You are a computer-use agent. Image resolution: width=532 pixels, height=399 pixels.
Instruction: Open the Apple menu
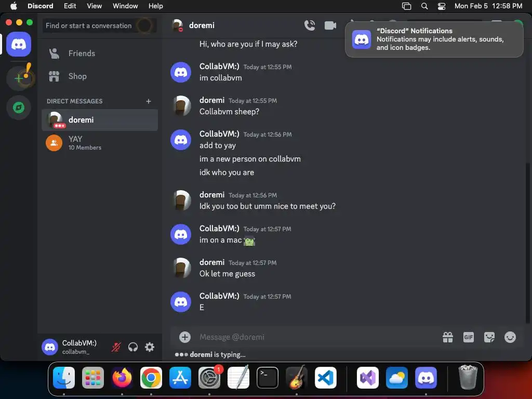click(x=13, y=6)
